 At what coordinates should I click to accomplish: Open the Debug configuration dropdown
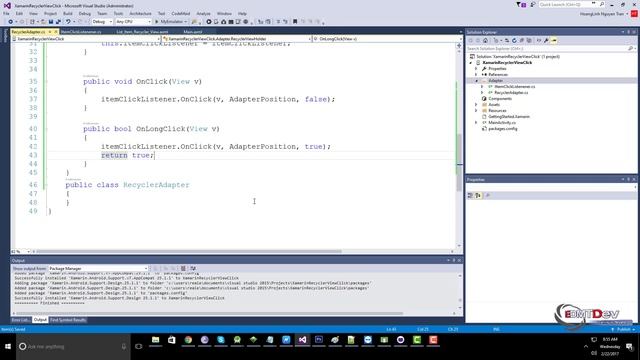click(x=102, y=22)
